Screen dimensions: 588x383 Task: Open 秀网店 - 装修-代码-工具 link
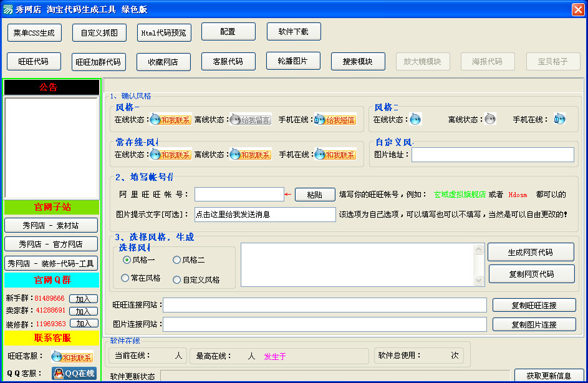tap(51, 263)
